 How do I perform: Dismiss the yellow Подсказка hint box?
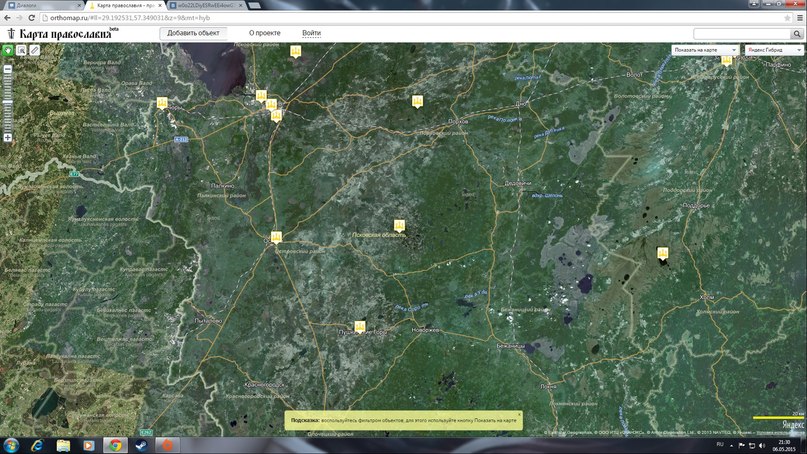(519, 414)
